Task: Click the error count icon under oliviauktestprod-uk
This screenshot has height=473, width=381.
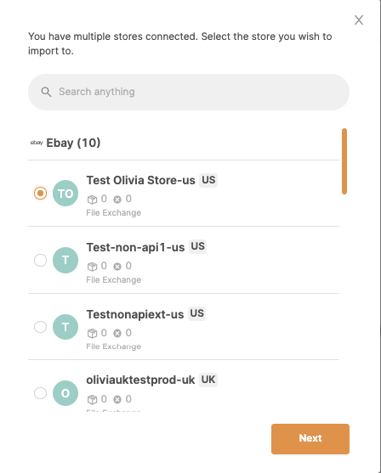Action: 117,399
